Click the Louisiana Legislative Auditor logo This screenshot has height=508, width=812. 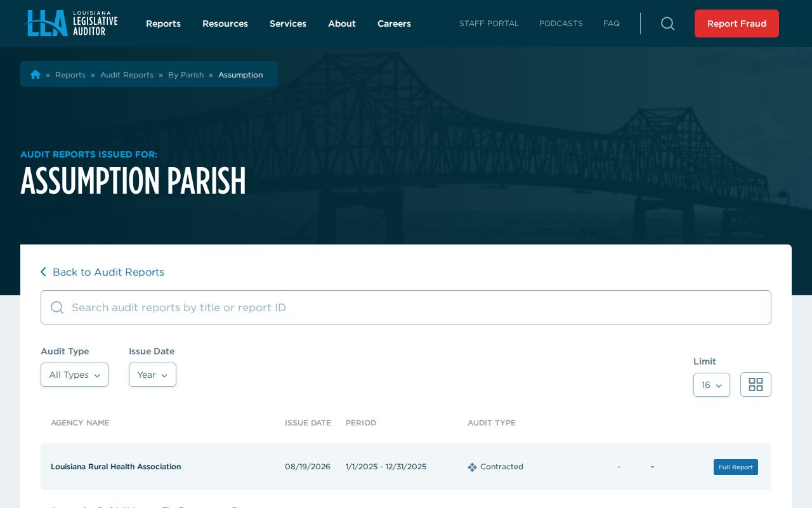coord(70,23)
